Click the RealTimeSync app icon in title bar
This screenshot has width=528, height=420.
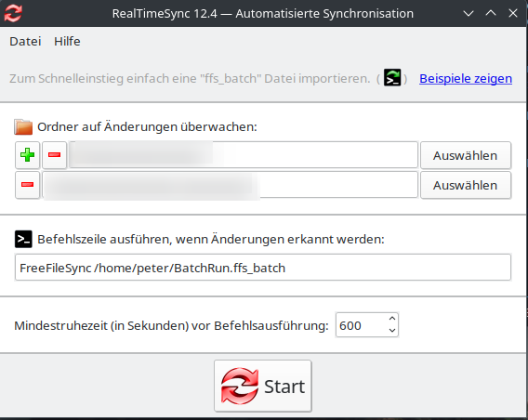(13, 13)
